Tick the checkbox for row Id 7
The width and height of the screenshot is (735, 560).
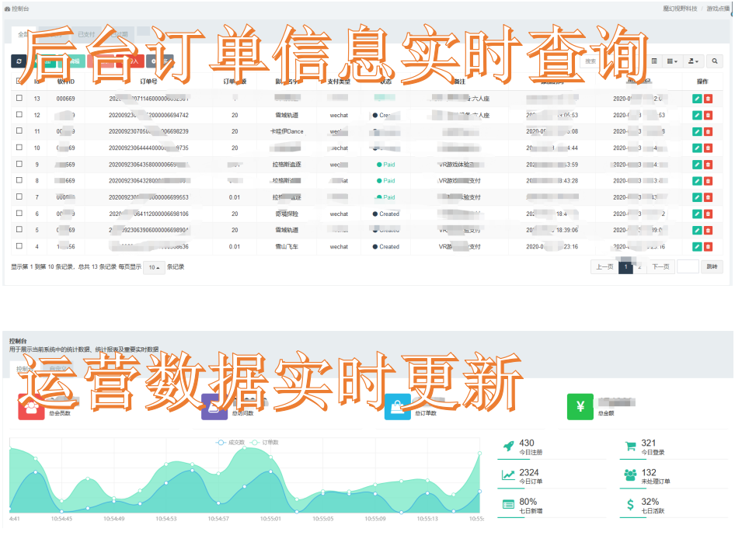tap(19, 197)
